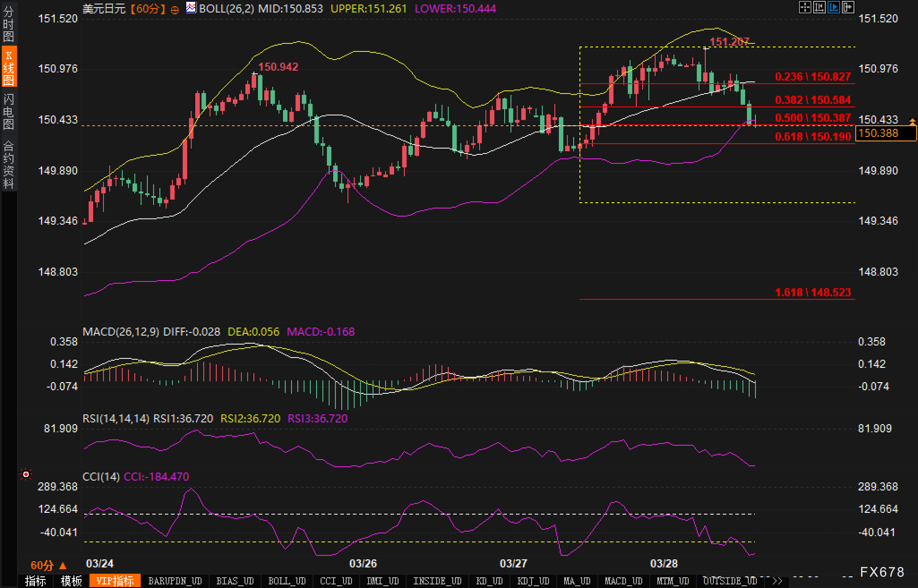This screenshot has height=588, width=918.
Task: Click the red sun marker beside CCI panel
Action: (26, 474)
